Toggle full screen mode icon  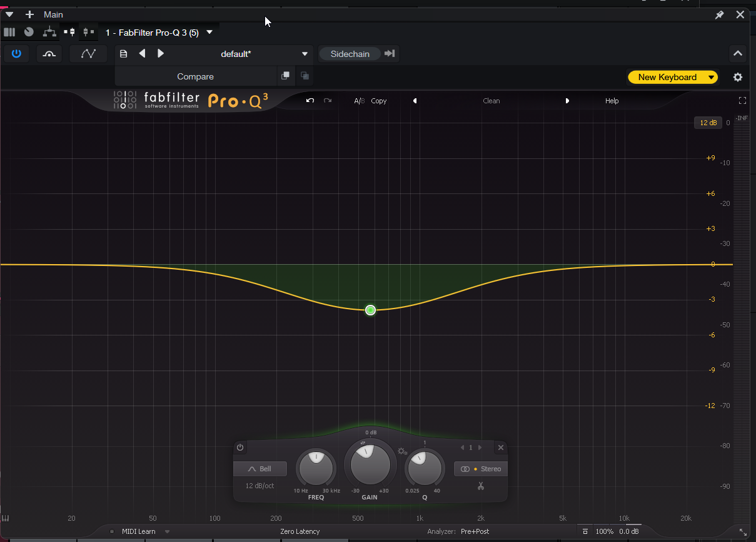click(x=743, y=101)
